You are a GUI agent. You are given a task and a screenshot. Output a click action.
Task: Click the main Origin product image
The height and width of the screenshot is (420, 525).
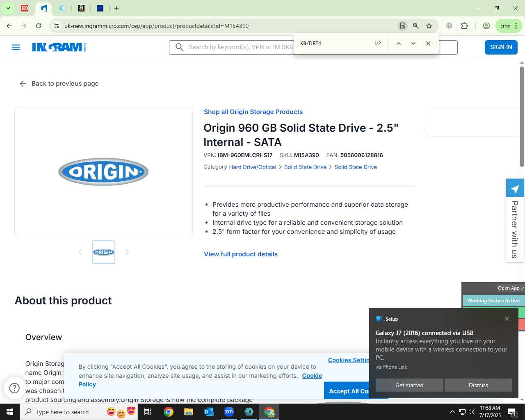[x=103, y=172]
